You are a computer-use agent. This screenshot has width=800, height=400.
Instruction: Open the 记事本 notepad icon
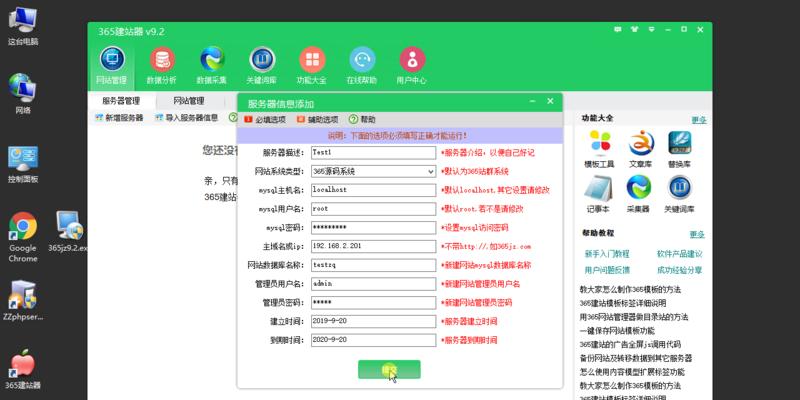pos(598,194)
